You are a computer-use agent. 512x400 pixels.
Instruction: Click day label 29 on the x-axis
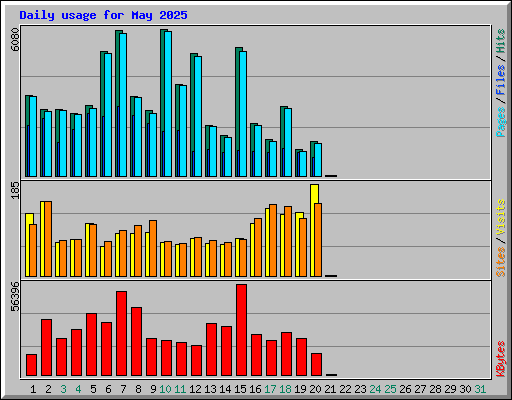(x=450, y=389)
